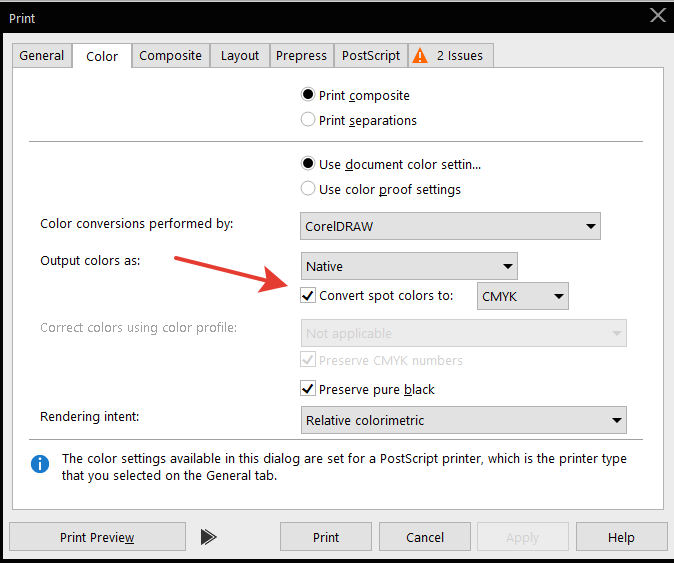
Task: Open the CMYK spot color dropdown
Action: point(523,296)
